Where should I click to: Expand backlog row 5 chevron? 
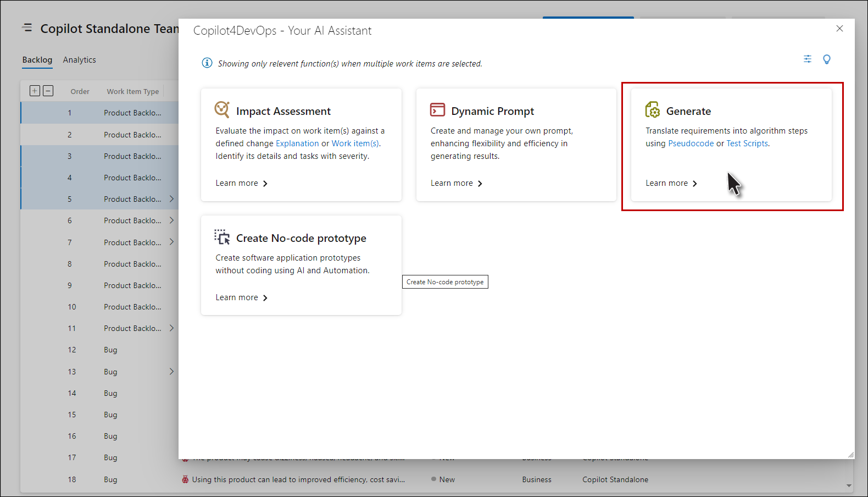171,198
